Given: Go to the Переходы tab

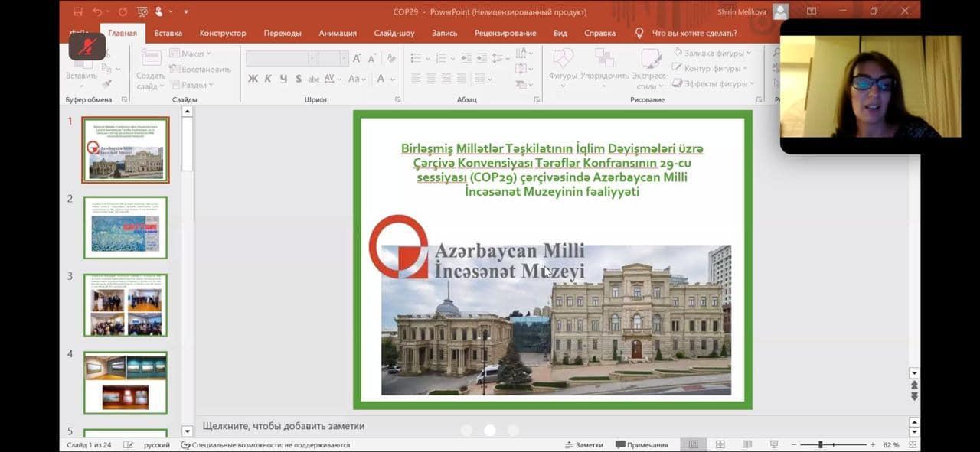Looking at the screenshot, I should 283,34.
